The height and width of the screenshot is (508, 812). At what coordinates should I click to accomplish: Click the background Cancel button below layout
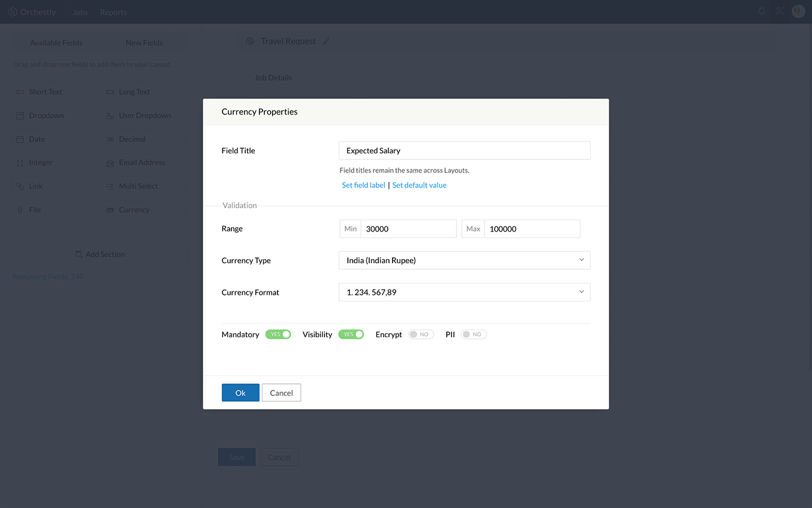tap(279, 457)
